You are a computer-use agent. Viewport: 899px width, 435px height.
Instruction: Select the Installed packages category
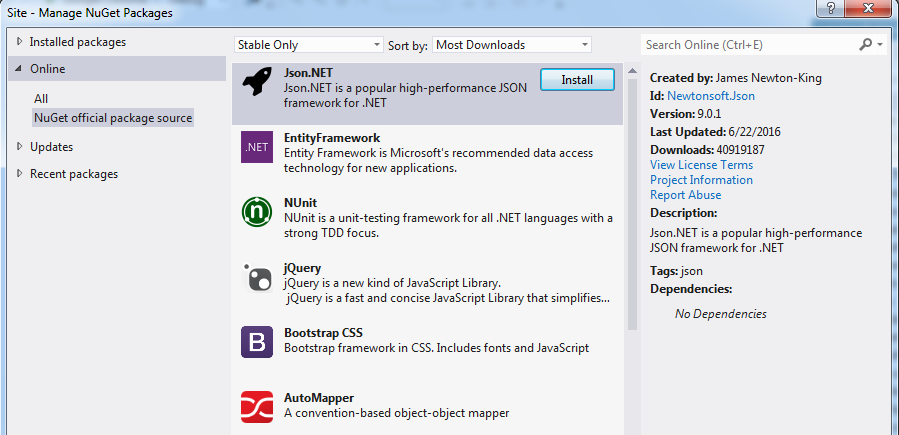pyautogui.click(x=77, y=42)
